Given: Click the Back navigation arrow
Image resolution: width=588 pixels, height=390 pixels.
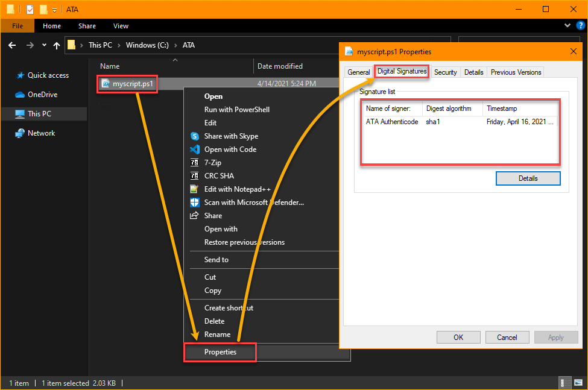Looking at the screenshot, I should point(12,45).
